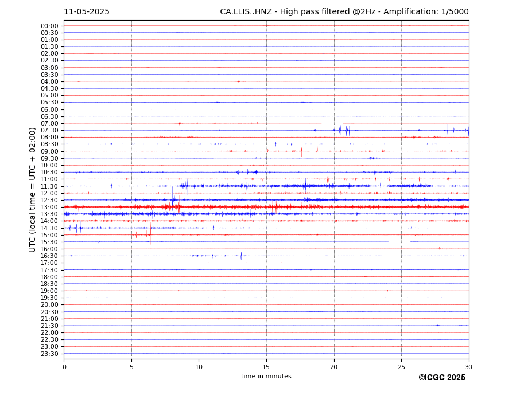Click the data gap in 07:00 trace
This screenshot has width=532, height=399.
[x=332, y=123]
